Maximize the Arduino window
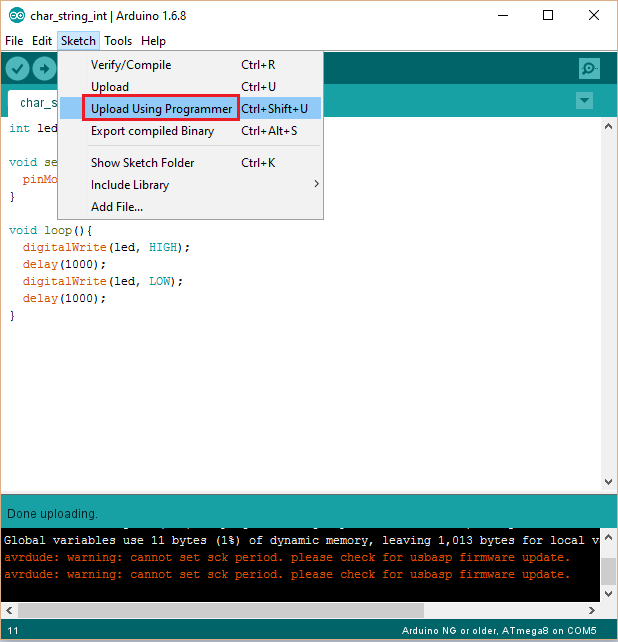This screenshot has height=642, width=618. click(x=548, y=16)
